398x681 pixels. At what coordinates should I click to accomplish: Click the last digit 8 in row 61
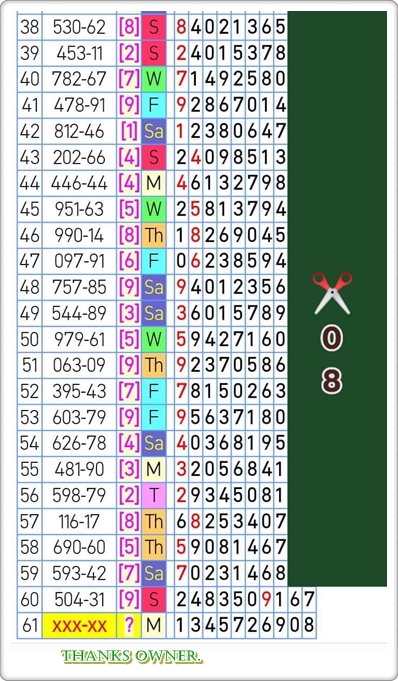coord(309,625)
